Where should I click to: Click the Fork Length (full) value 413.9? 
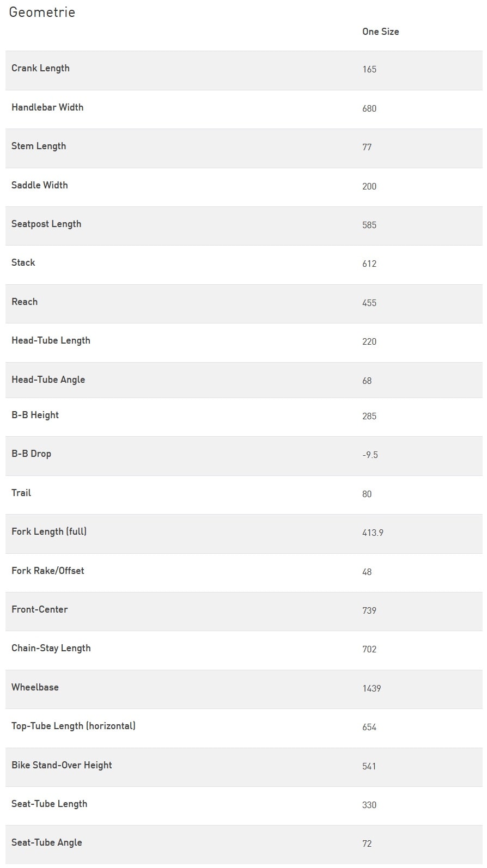coord(373,533)
